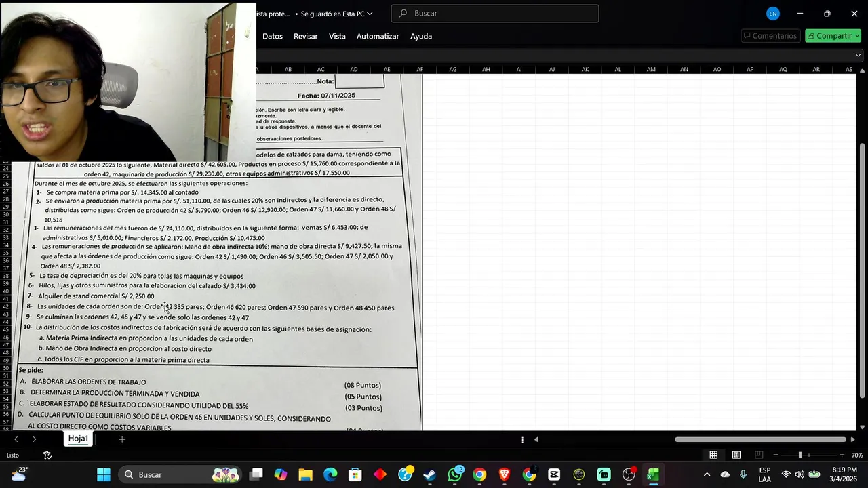Click the zoom out minus button
Viewport: 868px width, 488px height.
pyautogui.click(x=775, y=455)
